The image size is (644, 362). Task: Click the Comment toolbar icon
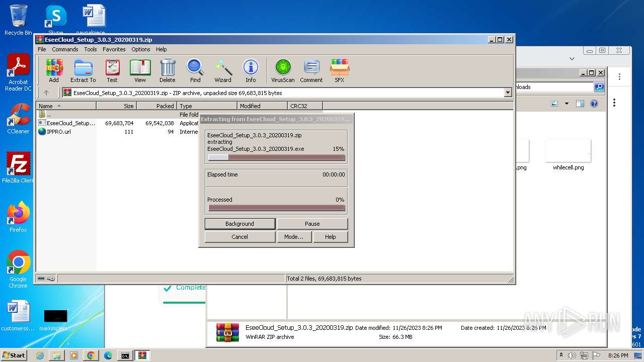(x=311, y=70)
